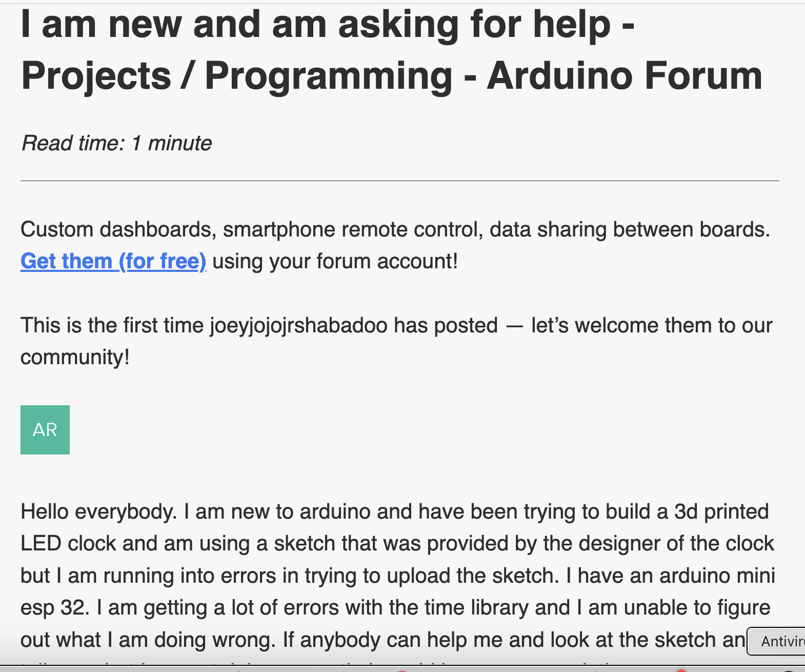805x672 pixels.
Task: Click the "Read time: 1 minute" label
Action: (116, 143)
